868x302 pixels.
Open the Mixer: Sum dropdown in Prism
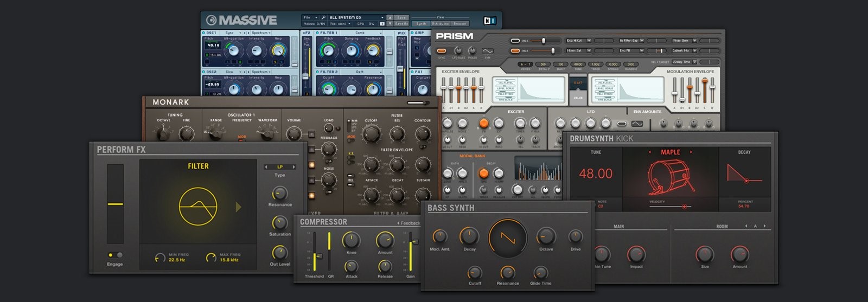click(x=685, y=41)
